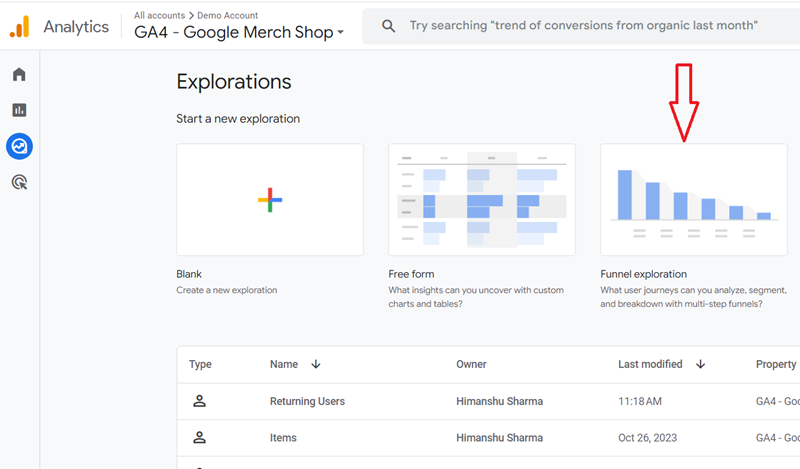Click into the search input field

580,25
